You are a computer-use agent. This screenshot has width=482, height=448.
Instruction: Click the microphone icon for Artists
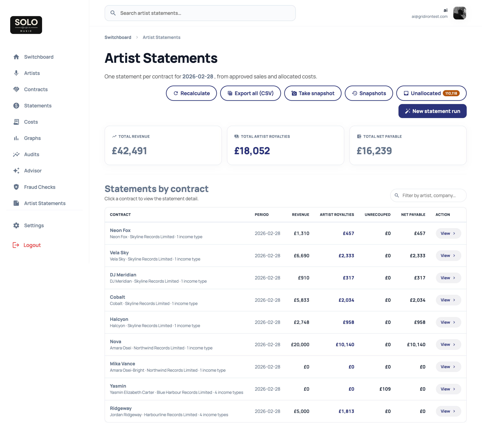[16, 73]
